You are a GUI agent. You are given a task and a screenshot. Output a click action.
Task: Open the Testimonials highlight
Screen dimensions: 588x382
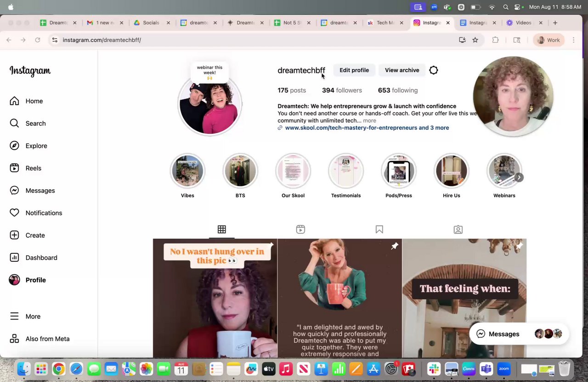point(346,171)
